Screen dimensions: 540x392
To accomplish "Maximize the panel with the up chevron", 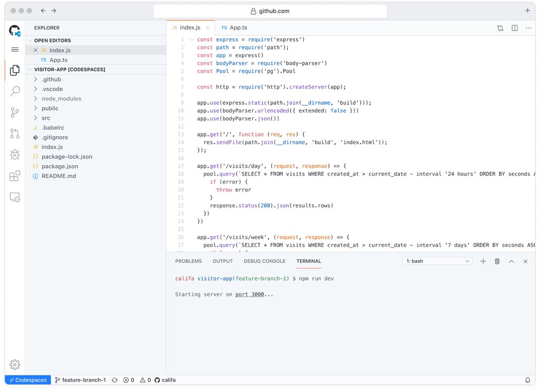I will 512,262.
